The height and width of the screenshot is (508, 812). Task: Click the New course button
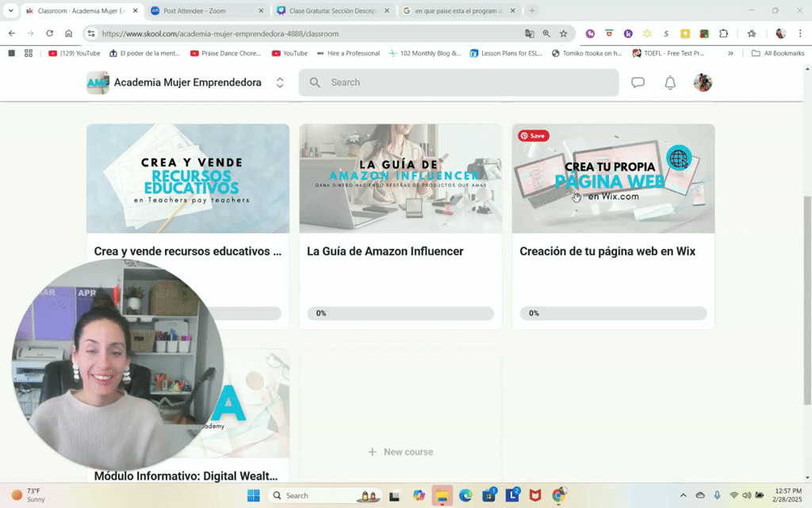[x=400, y=452]
